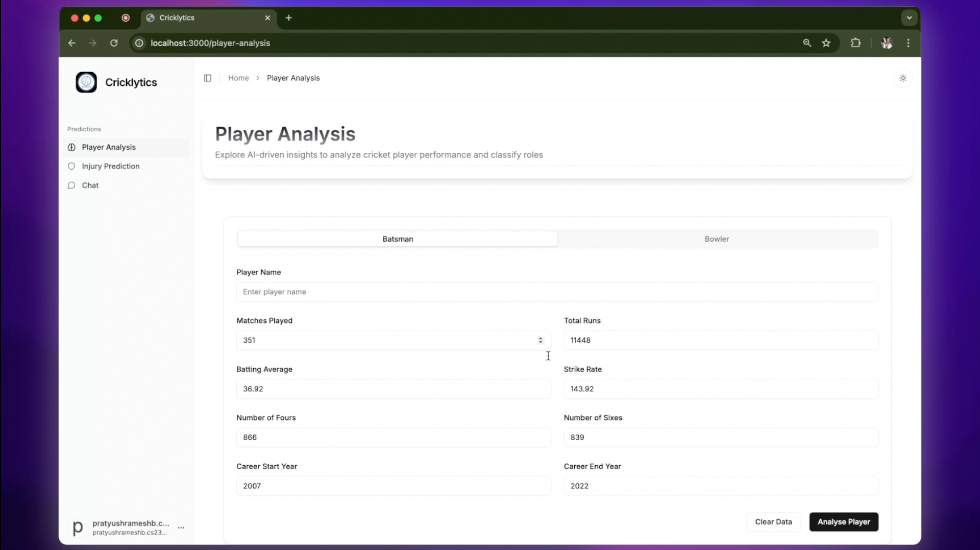Screen dimensions: 980x550
Task: Switch to the Bowler tab
Action: [717, 239]
